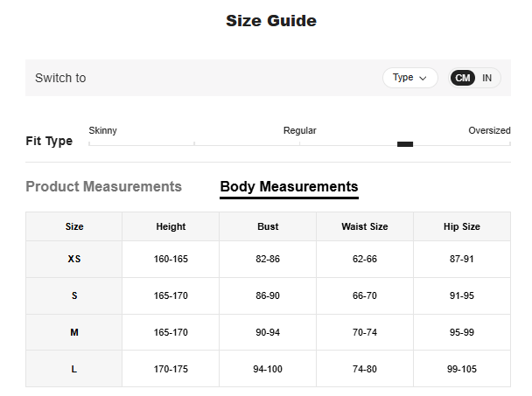532x396 pixels.
Task: Select the L size row label
Action: pos(74,370)
